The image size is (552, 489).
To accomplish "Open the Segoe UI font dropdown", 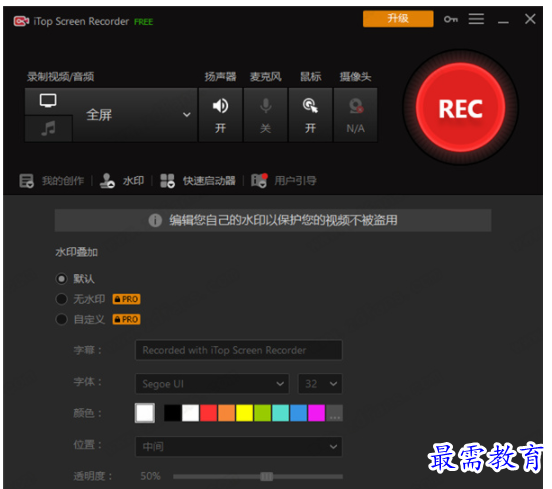I will [212, 384].
